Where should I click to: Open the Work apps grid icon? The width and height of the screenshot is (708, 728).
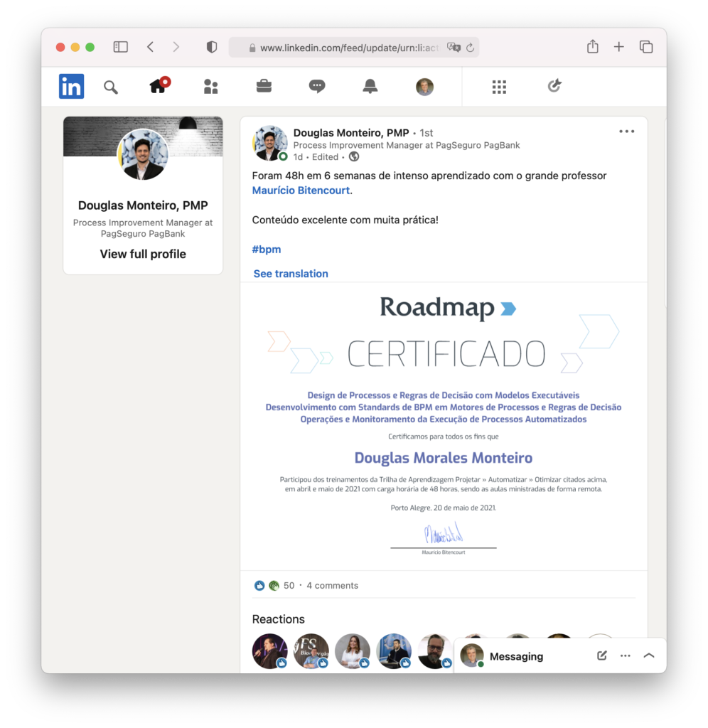pos(499,87)
